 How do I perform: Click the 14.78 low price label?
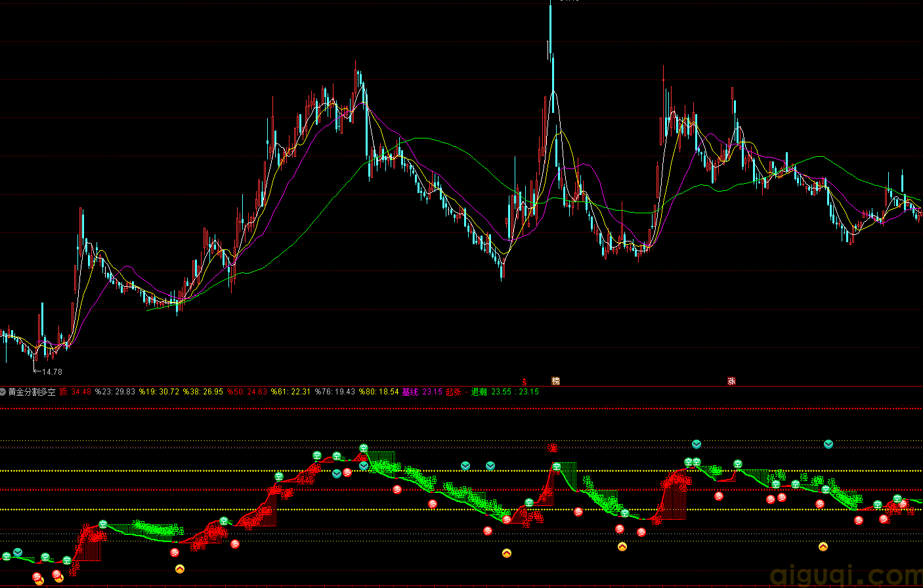point(51,371)
